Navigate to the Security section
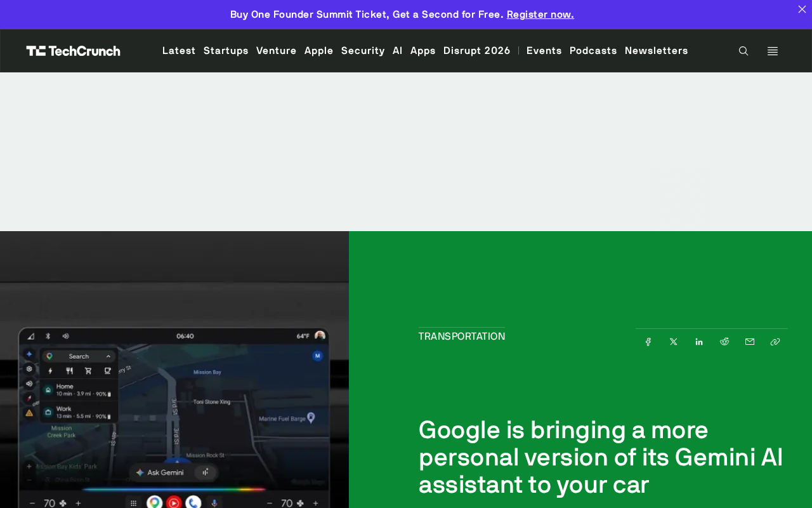 (x=363, y=51)
